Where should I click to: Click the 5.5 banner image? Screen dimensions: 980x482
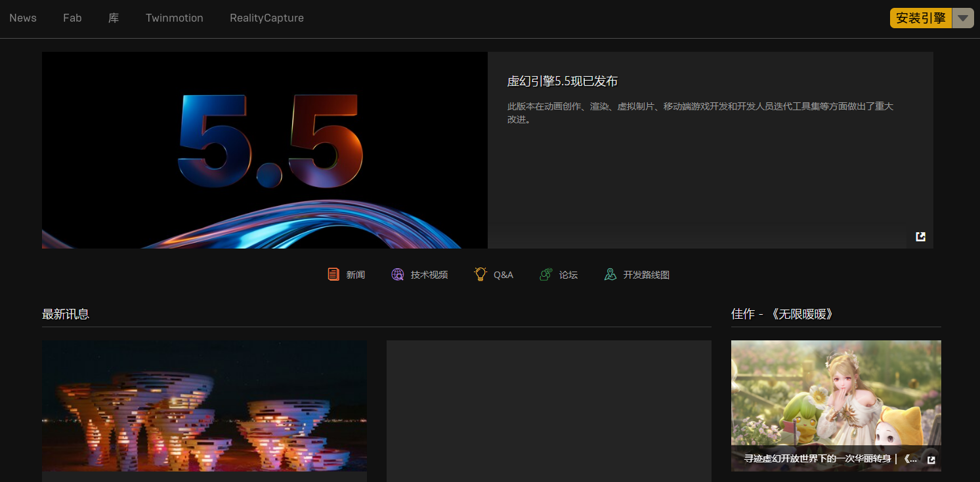pos(265,150)
